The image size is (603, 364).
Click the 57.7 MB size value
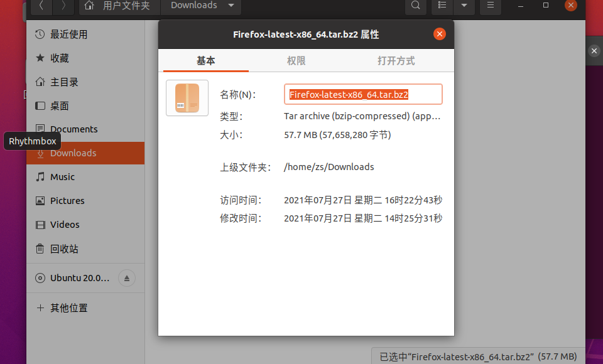[x=337, y=135]
